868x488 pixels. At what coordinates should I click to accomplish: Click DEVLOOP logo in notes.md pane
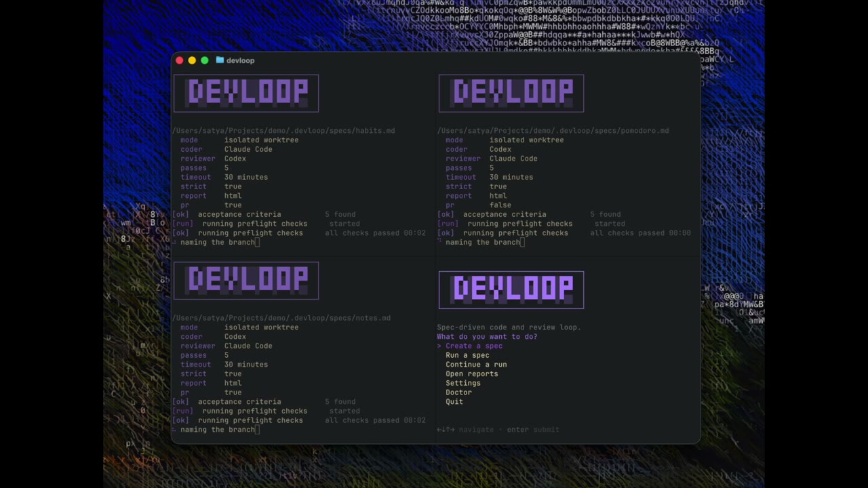pos(246,281)
